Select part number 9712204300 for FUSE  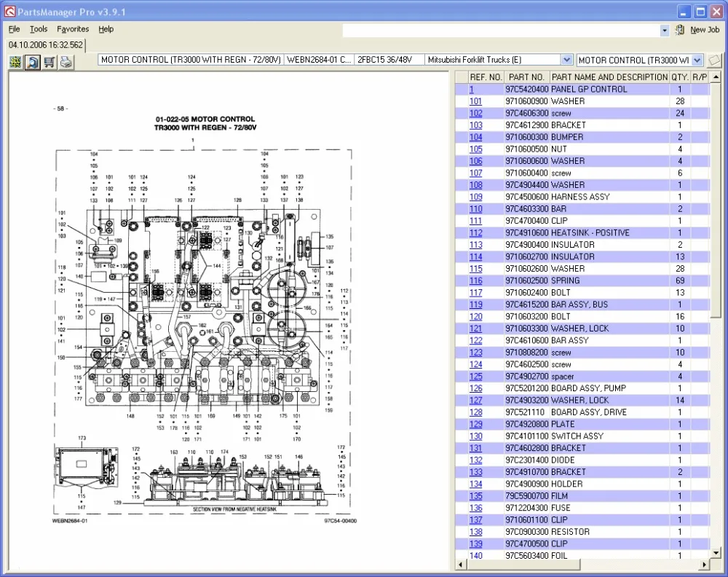(527, 509)
